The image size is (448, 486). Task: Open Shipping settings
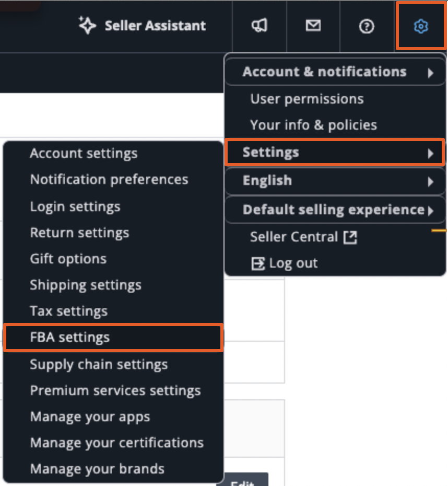pyautogui.click(x=86, y=285)
